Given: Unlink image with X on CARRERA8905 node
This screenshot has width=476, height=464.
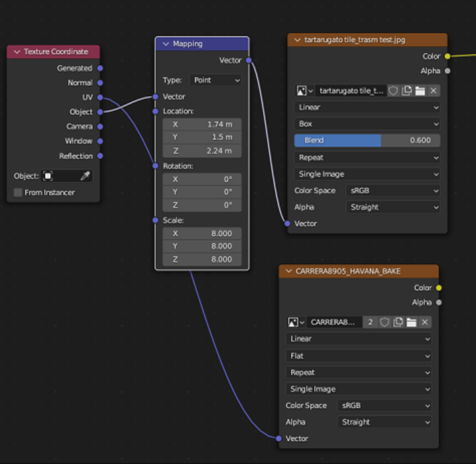Looking at the screenshot, I should click(425, 322).
